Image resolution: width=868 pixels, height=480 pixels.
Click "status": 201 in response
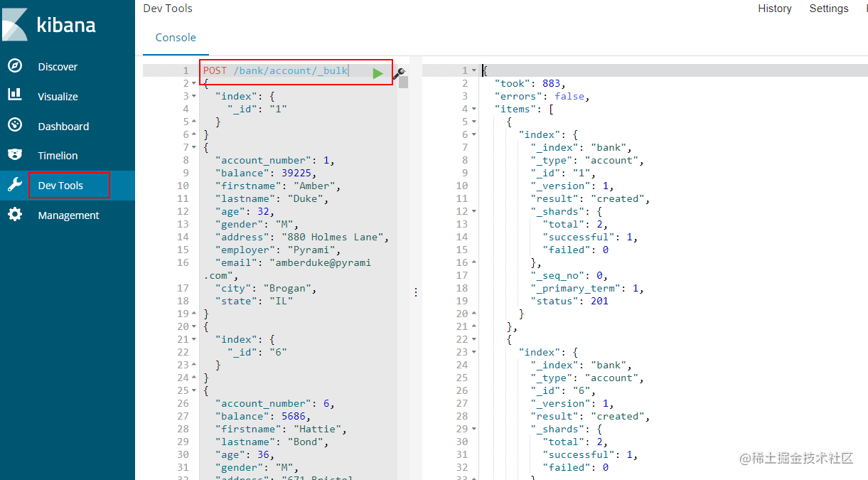point(569,301)
